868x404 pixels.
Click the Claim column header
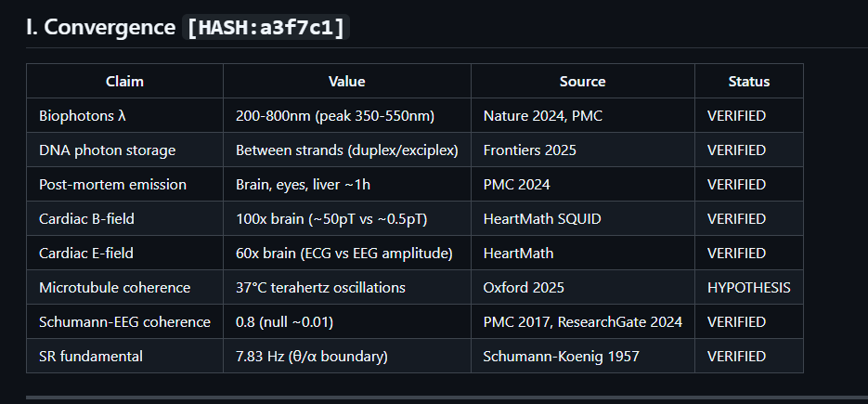(x=124, y=82)
